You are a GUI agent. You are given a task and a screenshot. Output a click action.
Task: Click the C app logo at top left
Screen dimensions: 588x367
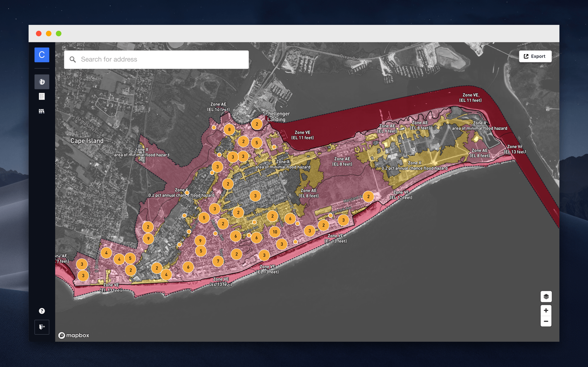[x=42, y=55]
